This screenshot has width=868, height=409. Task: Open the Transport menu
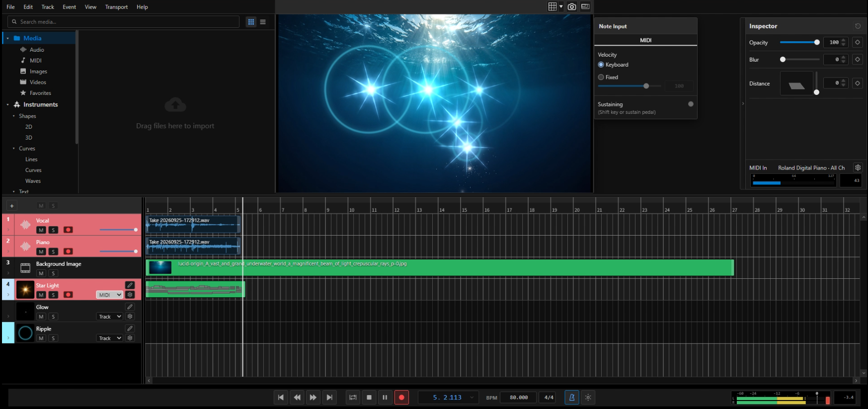coord(116,7)
